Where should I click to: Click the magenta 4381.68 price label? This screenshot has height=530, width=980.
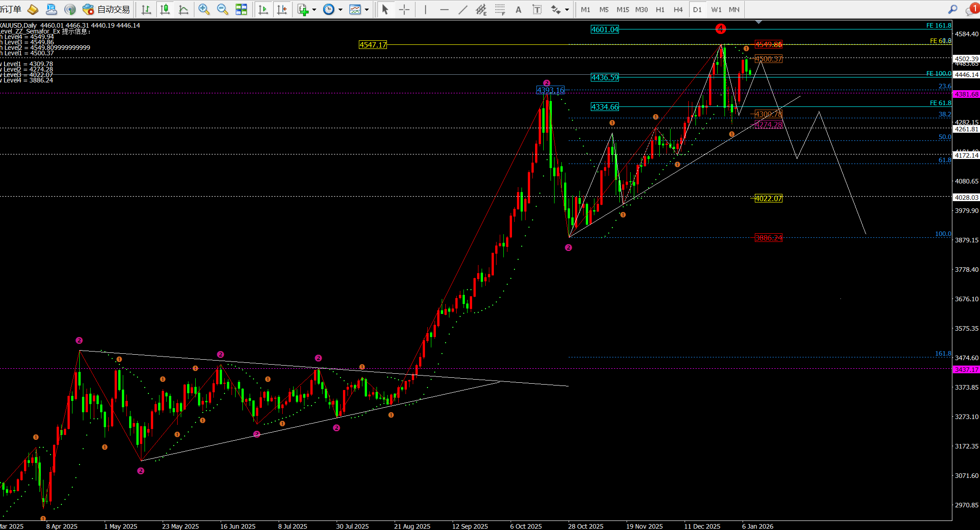tap(966, 94)
